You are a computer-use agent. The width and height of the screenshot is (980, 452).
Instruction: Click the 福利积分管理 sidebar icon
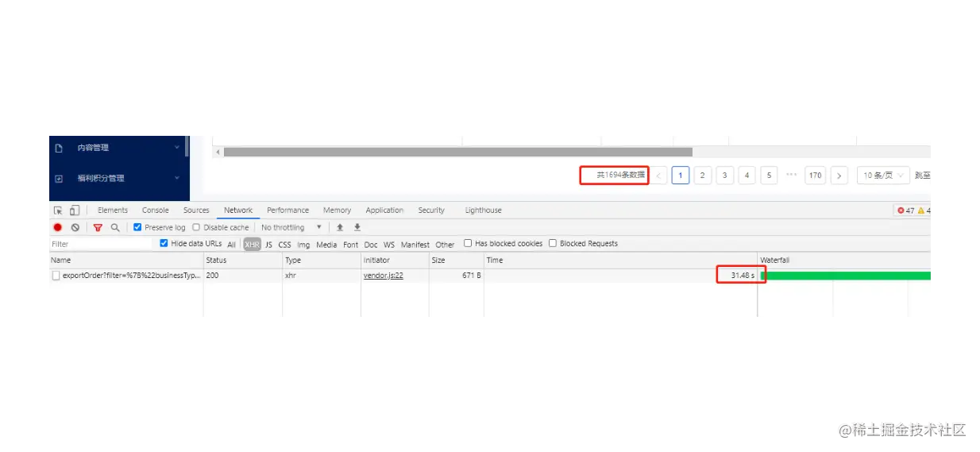pyautogui.click(x=59, y=179)
